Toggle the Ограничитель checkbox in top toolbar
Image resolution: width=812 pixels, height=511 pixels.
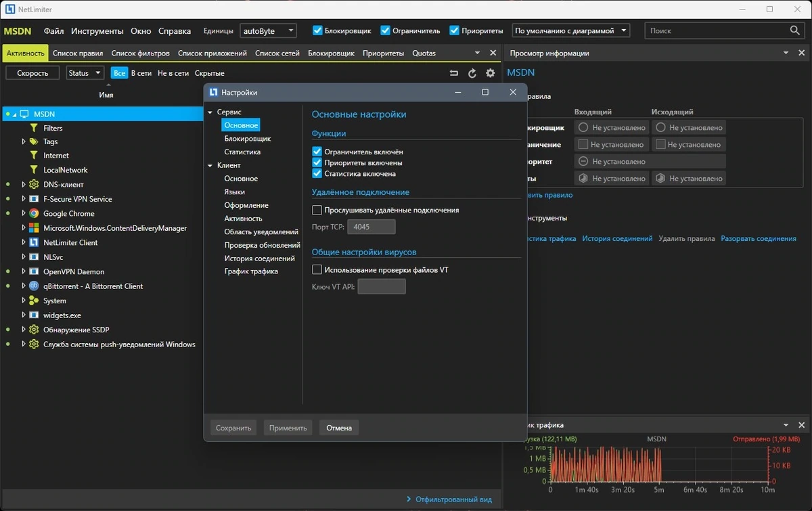[385, 30]
